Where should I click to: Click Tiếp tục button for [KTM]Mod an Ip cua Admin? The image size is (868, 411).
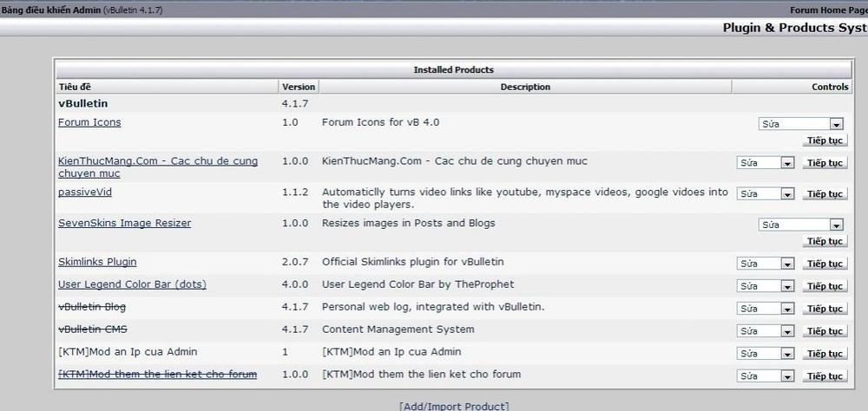(825, 354)
